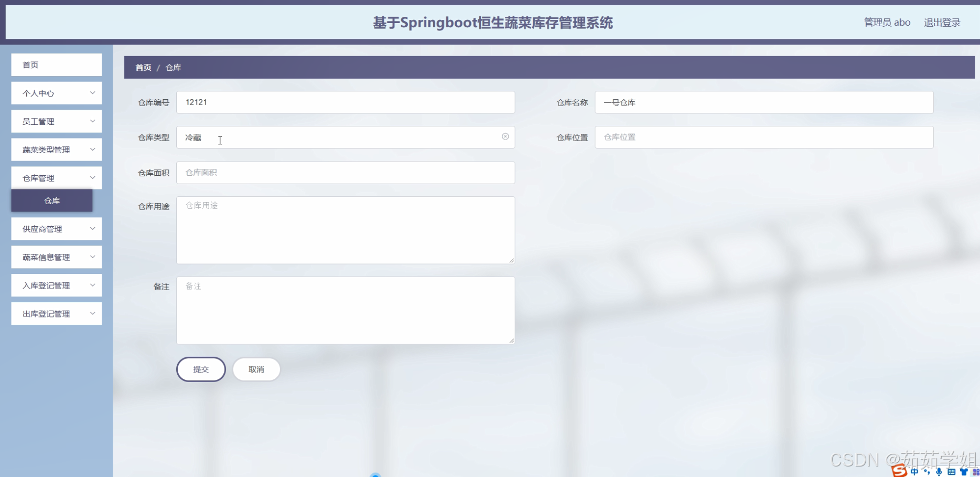This screenshot has width=980, height=477.
Task: Click the 仓库位置 field label
Action: click(x=572, y=137)
